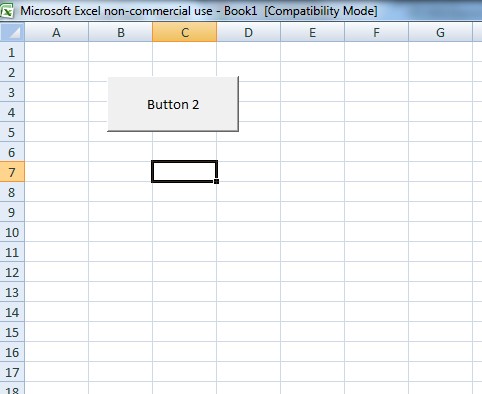Select cell A1
This screenshot has width=482, height=394.
click(x=57, y=52)
